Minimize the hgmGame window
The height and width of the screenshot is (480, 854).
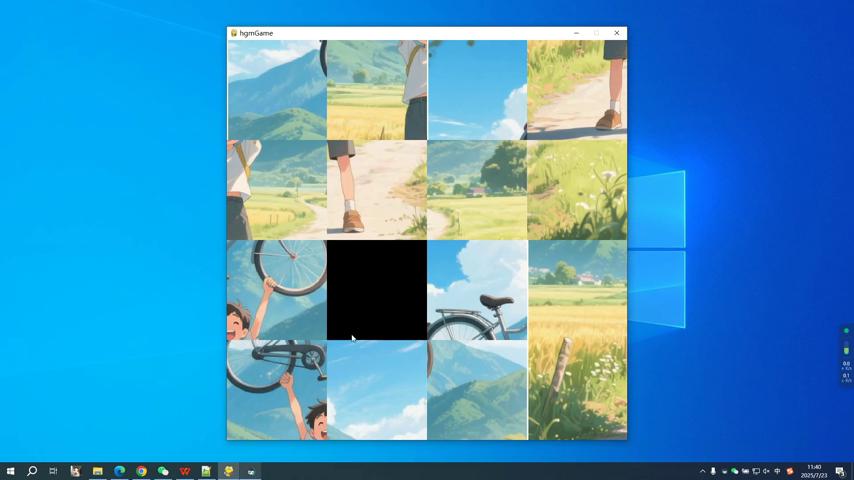[x=576, y=33]
